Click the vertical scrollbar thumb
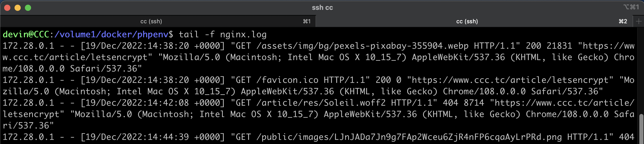644x144 pixels. 641,129
